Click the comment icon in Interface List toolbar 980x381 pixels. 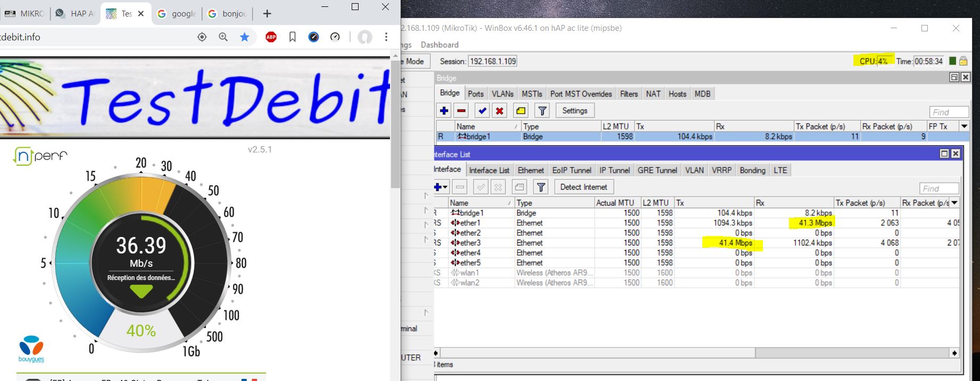click(520, 187)
